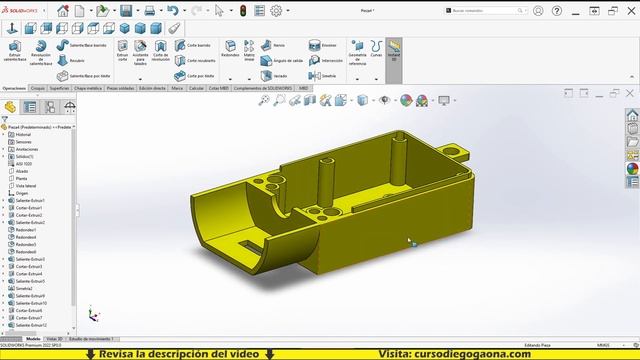Click the Corte por límite button
The image size is (640, 360).
[195, 76]
